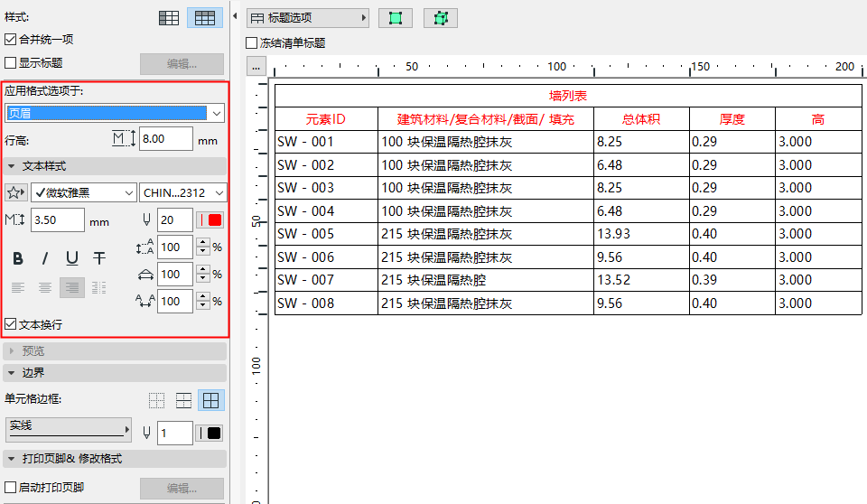Viewport: 867px width, 504px height.
Task: Open the black border pen color swatch
Action: pyautogui.click(x=210, y=433)
